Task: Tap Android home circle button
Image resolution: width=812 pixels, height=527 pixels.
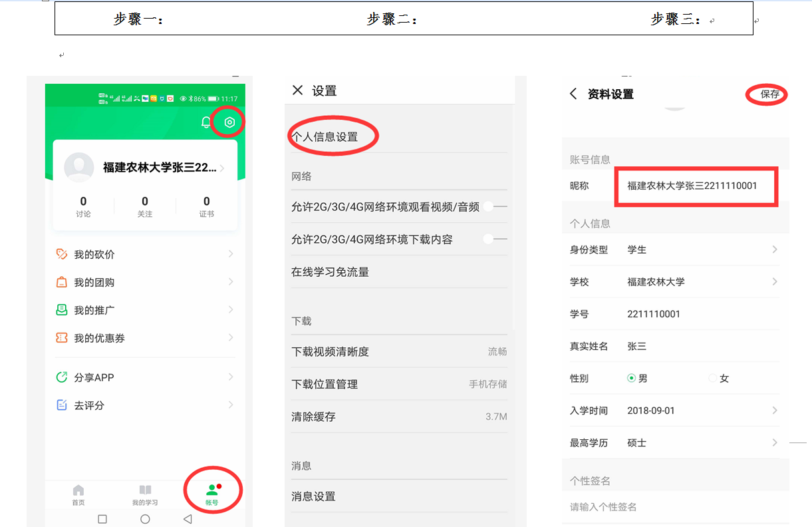Action: pyautogui.click(x=145, y=519)
